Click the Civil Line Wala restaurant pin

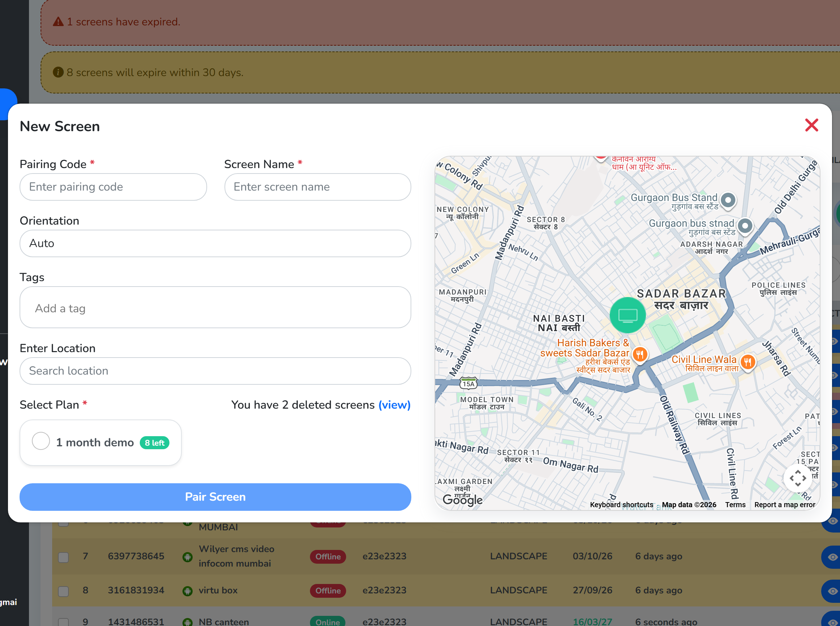coord(748,363)
